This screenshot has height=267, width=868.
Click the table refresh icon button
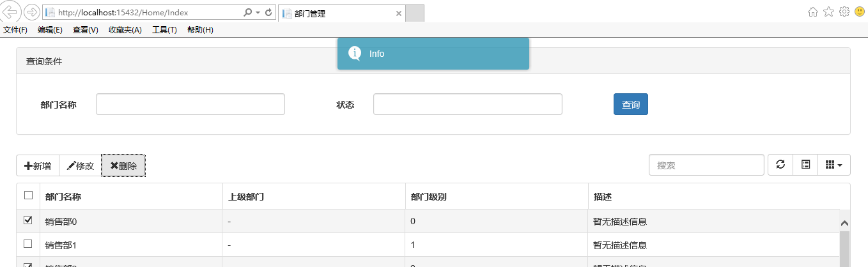(x=780, y=165)
